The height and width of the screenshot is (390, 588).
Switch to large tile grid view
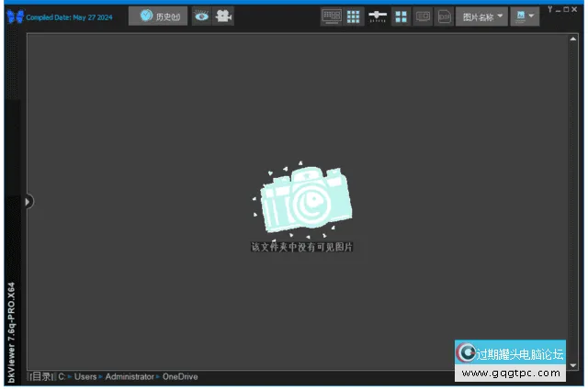point(401,17)
